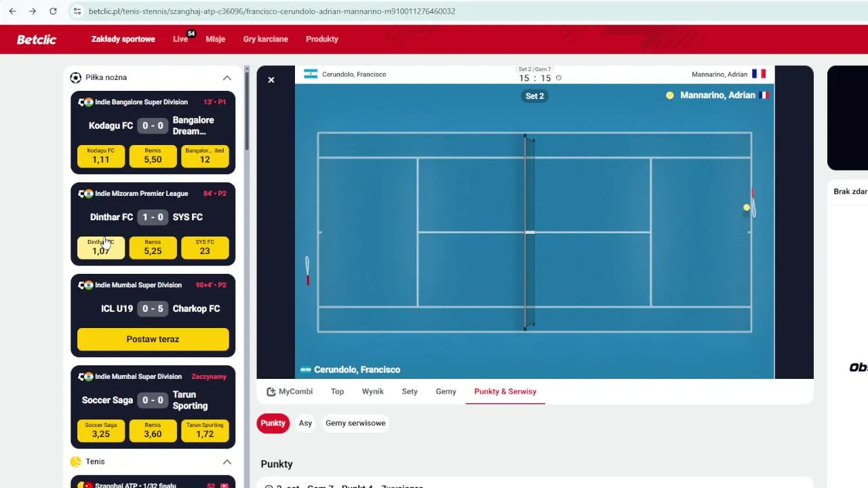868x488 pixels.
Task: Go back to the previous browser page
Action: pos(12,12)
